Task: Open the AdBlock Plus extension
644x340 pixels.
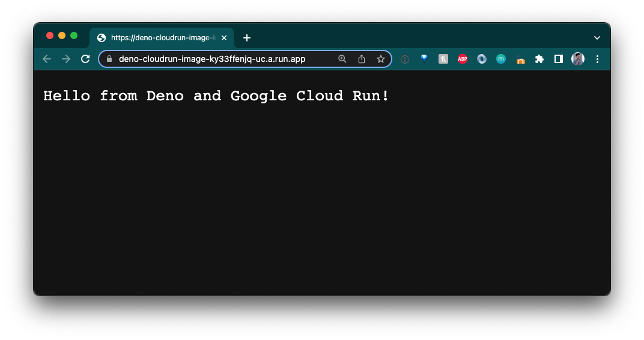Action: (463, 59)
